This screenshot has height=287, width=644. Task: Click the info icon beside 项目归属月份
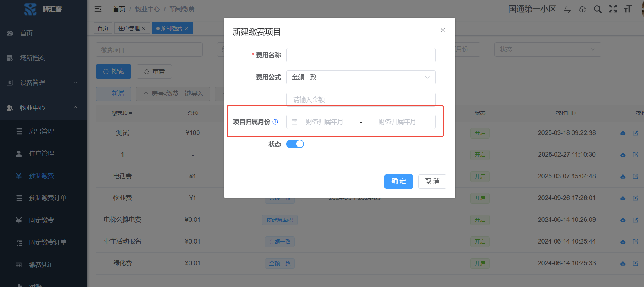point(275,122)
